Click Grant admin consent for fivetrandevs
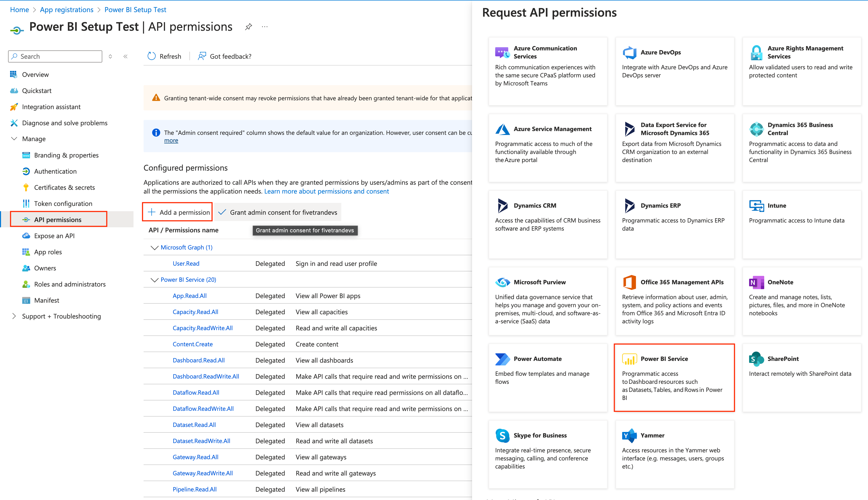Image resolution: width=868 pixels, height=500 pixels. pyautogui.click(x=278, y=212)
